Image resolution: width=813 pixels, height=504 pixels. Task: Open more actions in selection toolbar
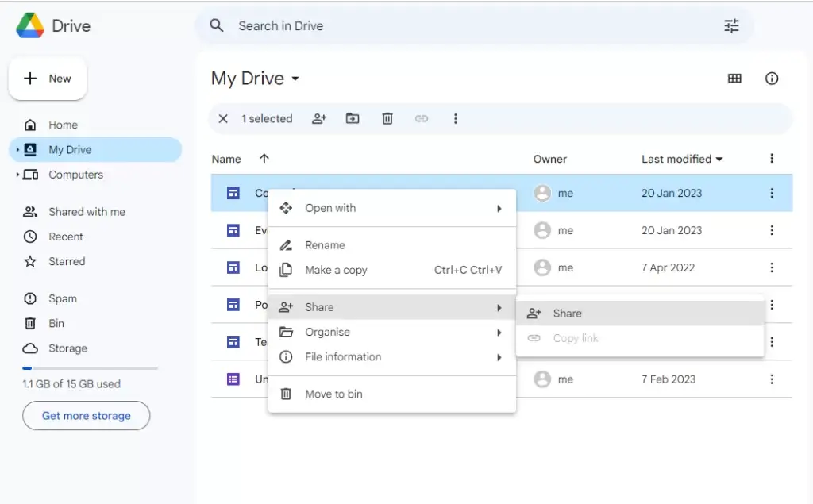tap(455, 119)
